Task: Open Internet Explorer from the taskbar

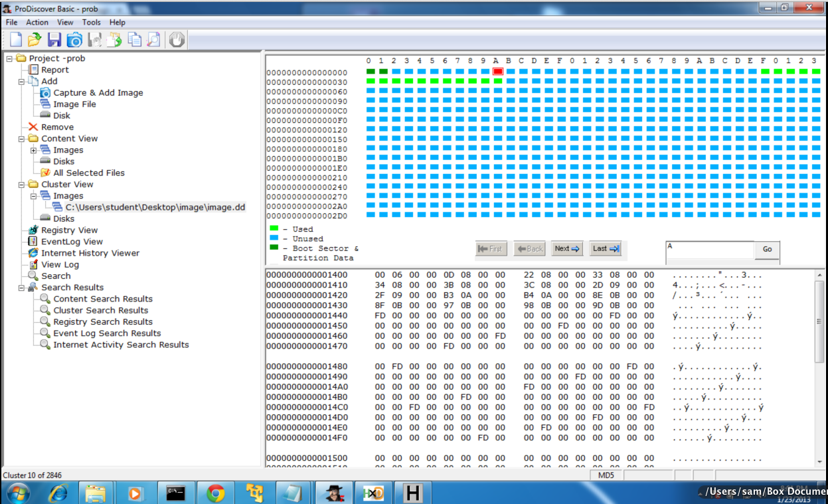Action: click(58, 493)
